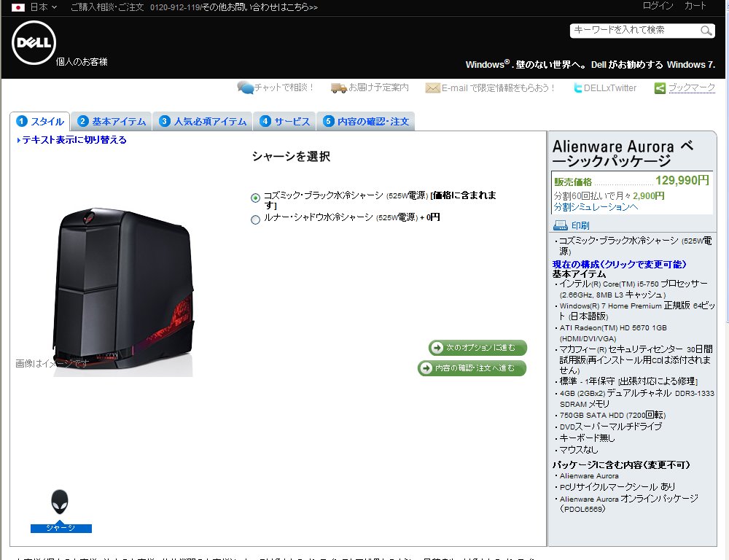Click the DELLxTwitter bird icon

pos(578,88)
